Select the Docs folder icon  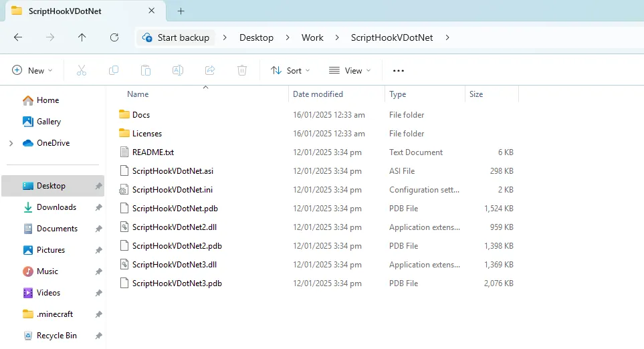pos(124,114)
